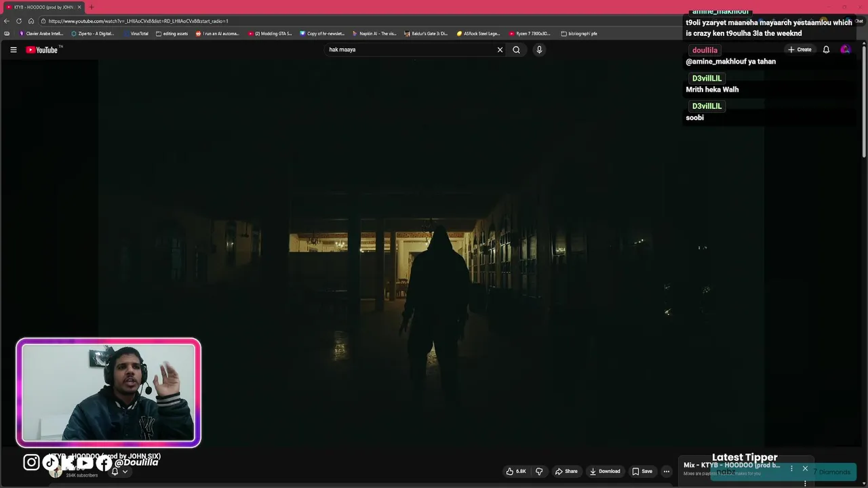Viewport: 868px width, 488px height.
Task: Open the ASRock Steel Lege... bookmark
Action: click(479, 33)
